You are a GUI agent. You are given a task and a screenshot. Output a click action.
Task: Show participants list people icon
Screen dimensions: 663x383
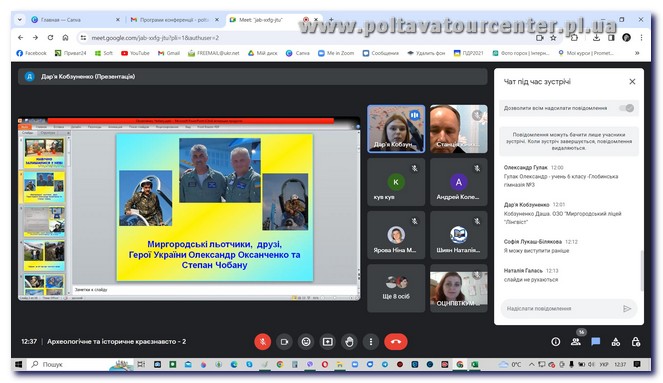(575, 342)
